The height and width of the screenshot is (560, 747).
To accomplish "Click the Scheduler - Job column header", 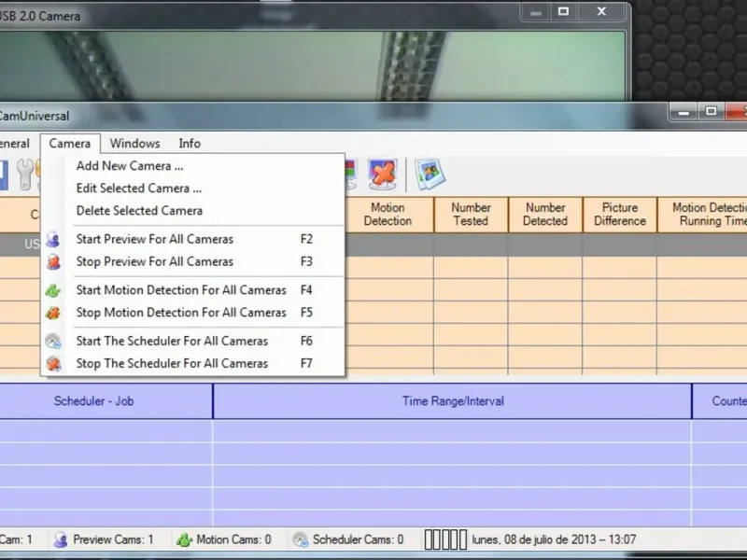I will [x=106, y=401].
